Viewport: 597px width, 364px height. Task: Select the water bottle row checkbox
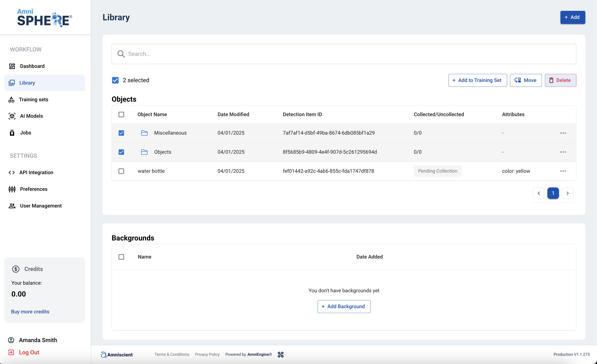pos(121,171)
